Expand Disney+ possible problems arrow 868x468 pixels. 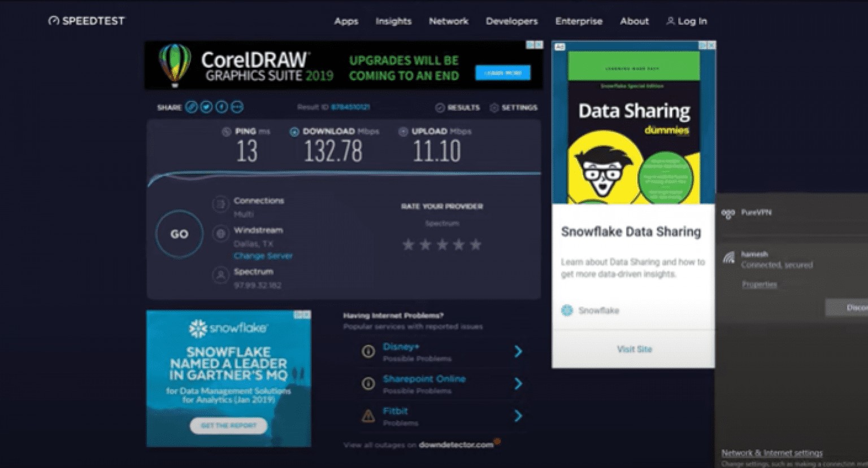518,352
